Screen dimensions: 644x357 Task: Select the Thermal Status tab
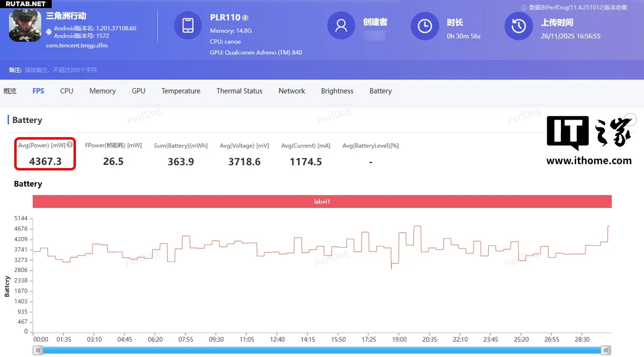(x=239, y=91)
